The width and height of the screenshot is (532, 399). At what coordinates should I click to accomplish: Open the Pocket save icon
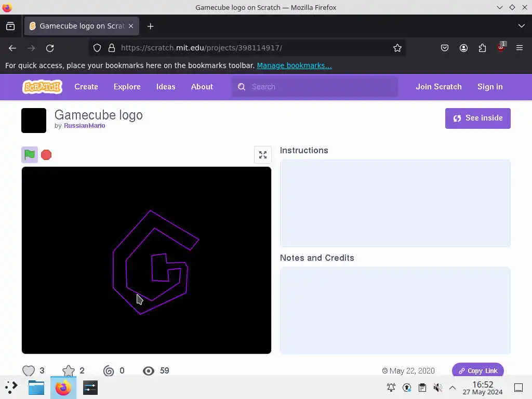click(445, 48)
